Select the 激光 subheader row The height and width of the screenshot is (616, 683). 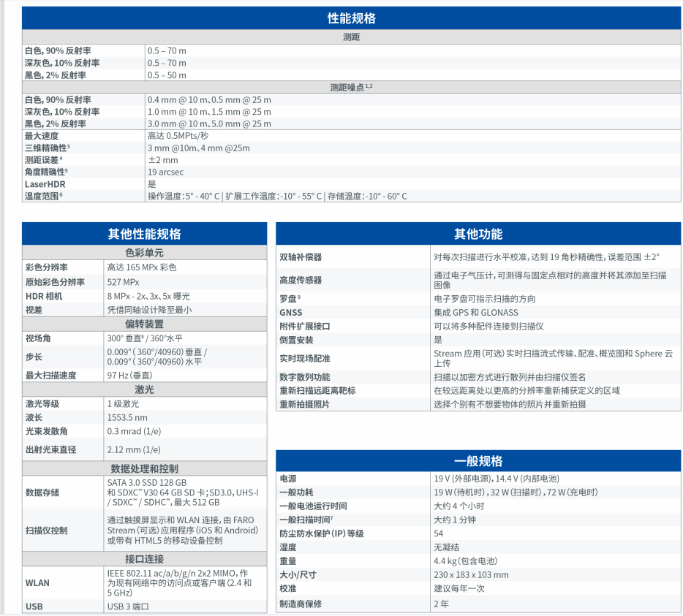[x=144, y=389]
